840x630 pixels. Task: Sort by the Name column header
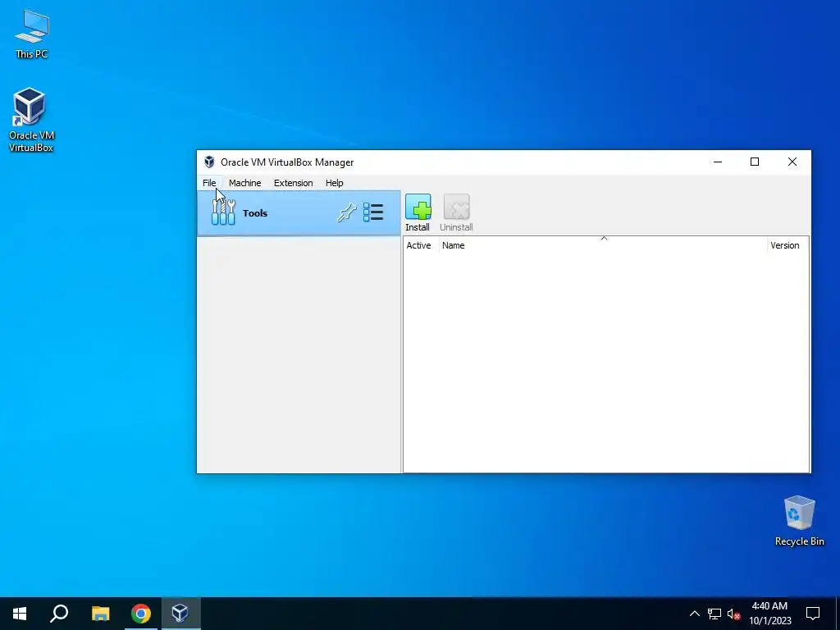tap(603, 245)
